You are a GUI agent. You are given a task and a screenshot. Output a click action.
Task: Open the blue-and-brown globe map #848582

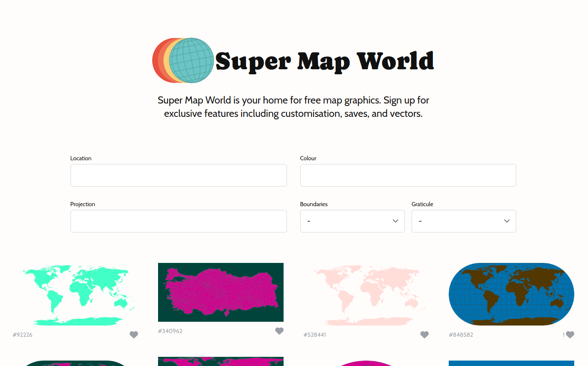tap(511, 294)
